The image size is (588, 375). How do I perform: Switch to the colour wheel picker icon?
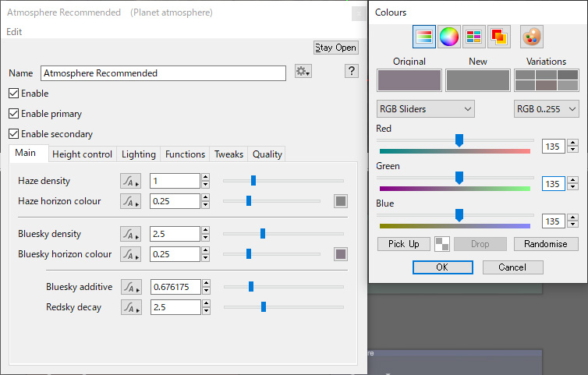coord(449,37)
